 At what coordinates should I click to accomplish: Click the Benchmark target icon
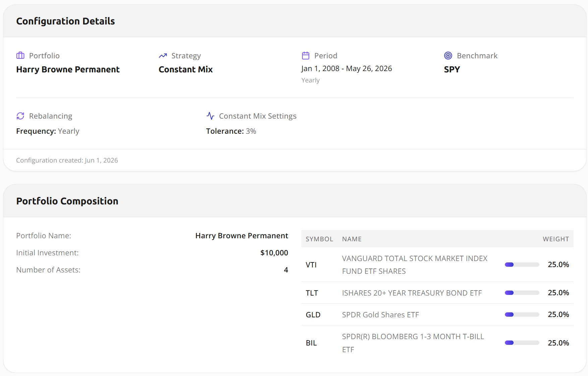tap(448, 55)
